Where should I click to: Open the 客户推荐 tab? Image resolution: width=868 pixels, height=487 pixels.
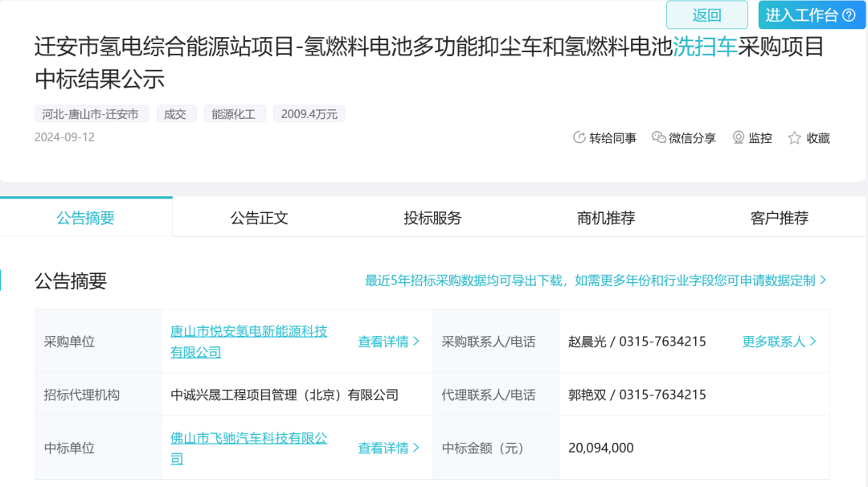[x=779, y=218]
